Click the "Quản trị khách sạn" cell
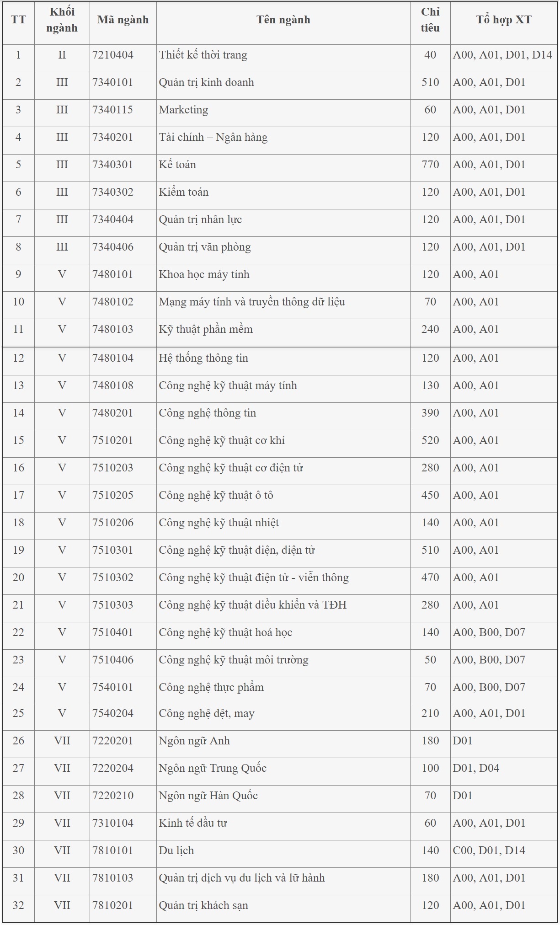 (x=203, y=906)
